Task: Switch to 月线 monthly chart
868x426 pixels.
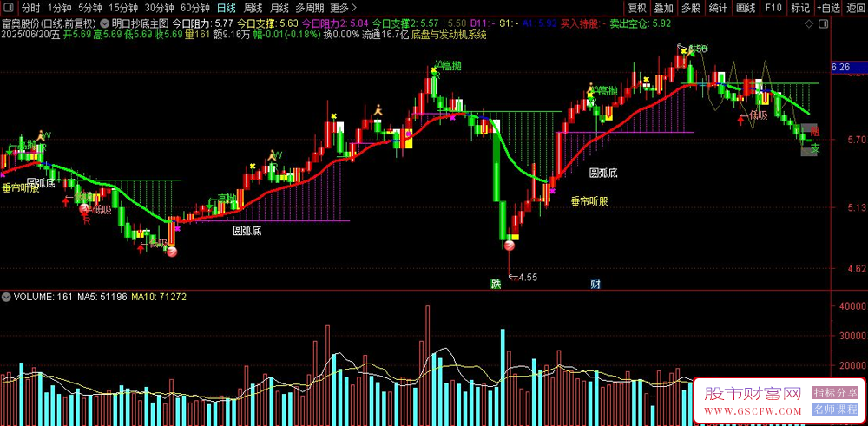Action: tap(279, 8)
